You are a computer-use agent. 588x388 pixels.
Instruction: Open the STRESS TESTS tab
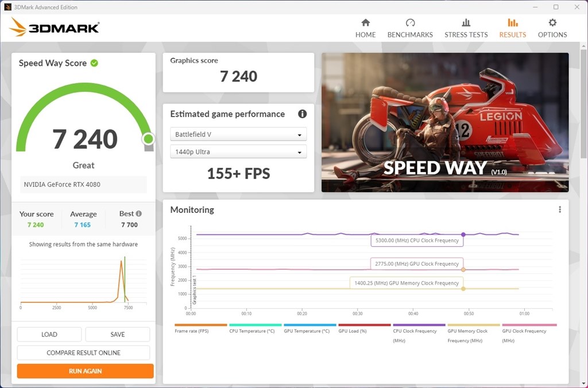coord(466,29)
